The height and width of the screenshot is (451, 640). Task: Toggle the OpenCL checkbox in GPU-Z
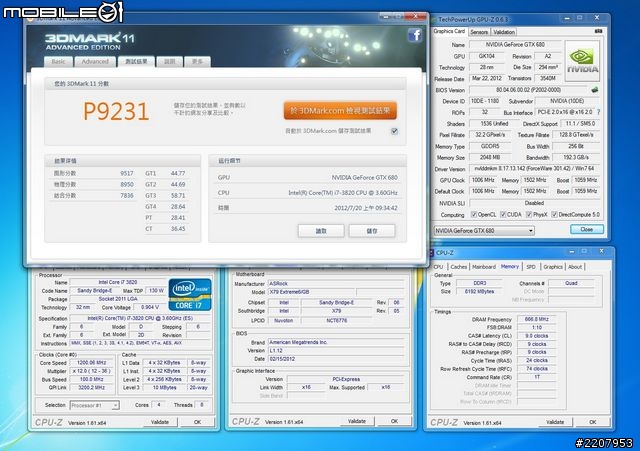click(474, 214)
